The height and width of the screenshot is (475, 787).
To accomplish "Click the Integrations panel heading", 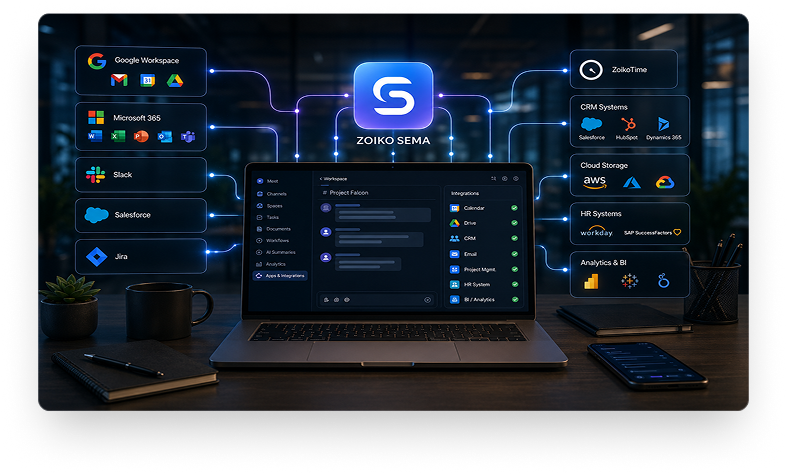I will [x=465, y=193].
